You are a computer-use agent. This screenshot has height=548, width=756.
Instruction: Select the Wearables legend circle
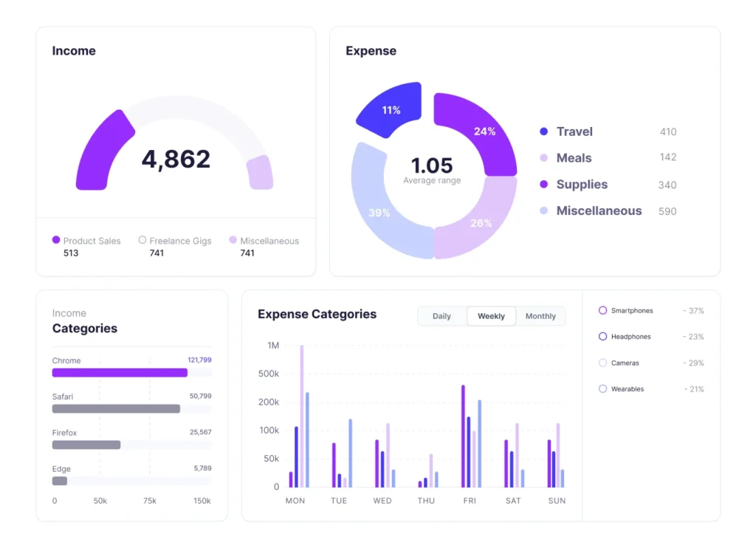[x=603, y=389]
